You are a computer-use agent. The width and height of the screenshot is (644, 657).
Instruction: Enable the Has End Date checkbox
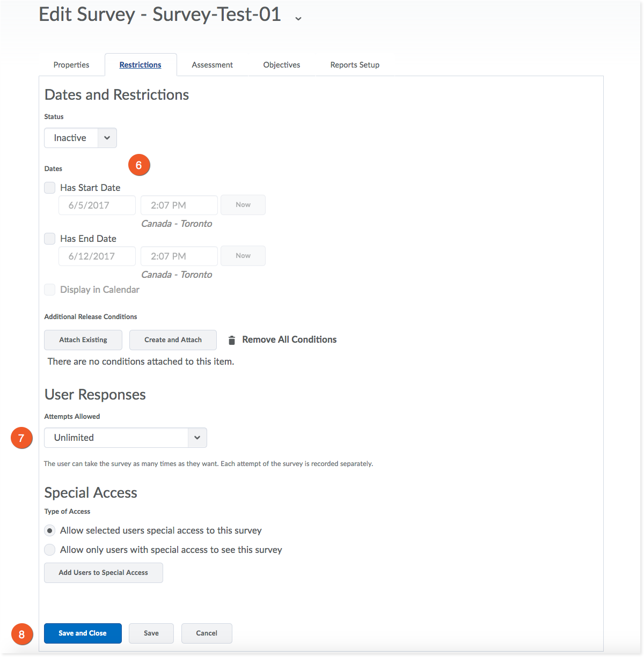tap(50, 239)
